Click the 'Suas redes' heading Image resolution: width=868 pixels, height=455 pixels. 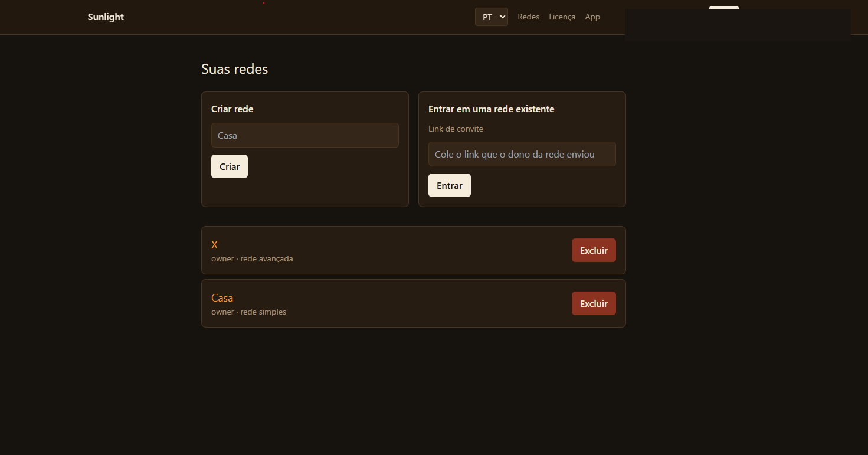click(234, 69)
